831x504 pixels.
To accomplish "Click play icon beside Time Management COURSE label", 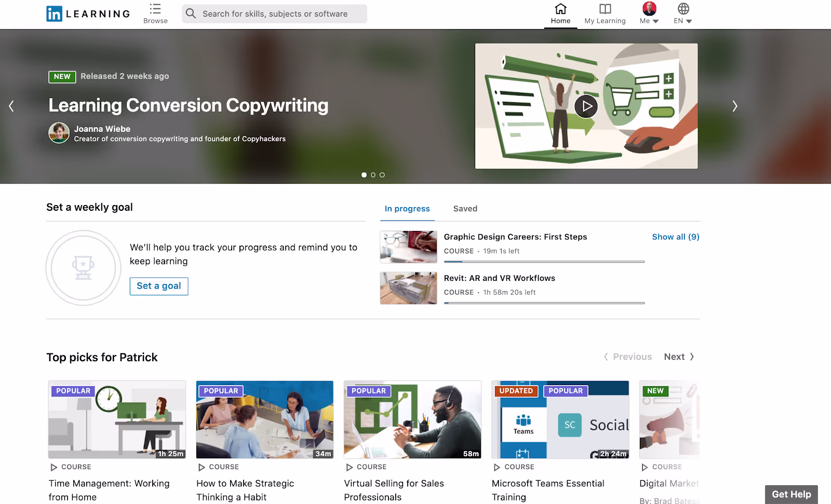I will tap(53, 467).
